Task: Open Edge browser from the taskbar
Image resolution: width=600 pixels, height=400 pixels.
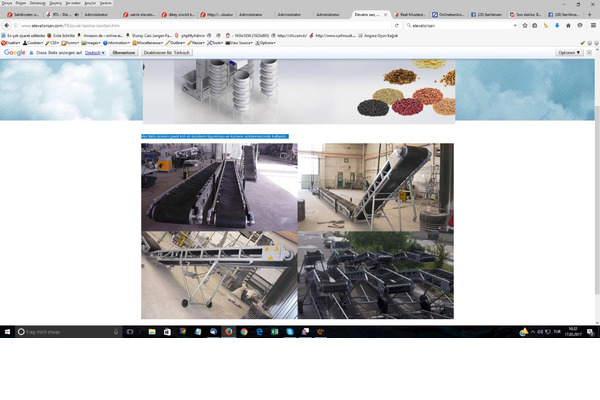Action: [x=259, y=332]
